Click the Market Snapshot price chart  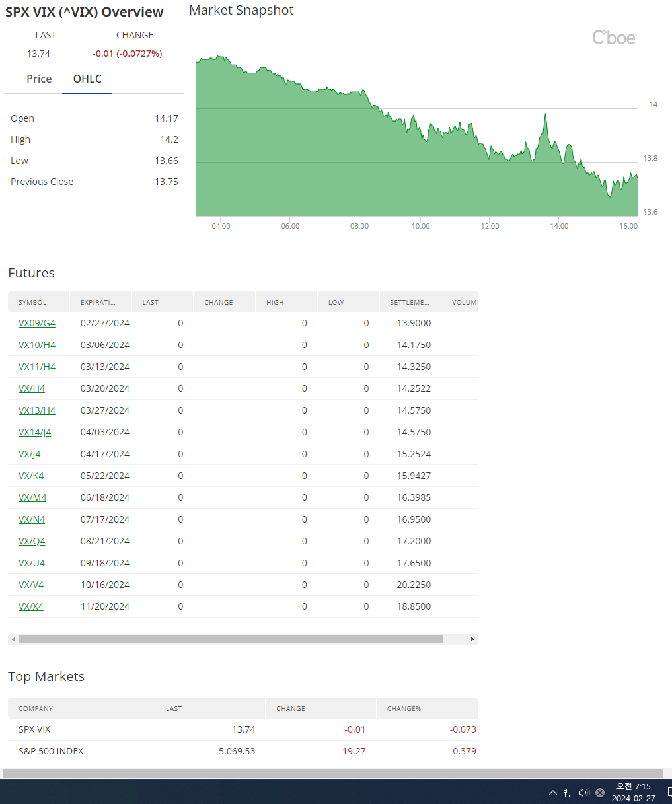coord(416,135)
